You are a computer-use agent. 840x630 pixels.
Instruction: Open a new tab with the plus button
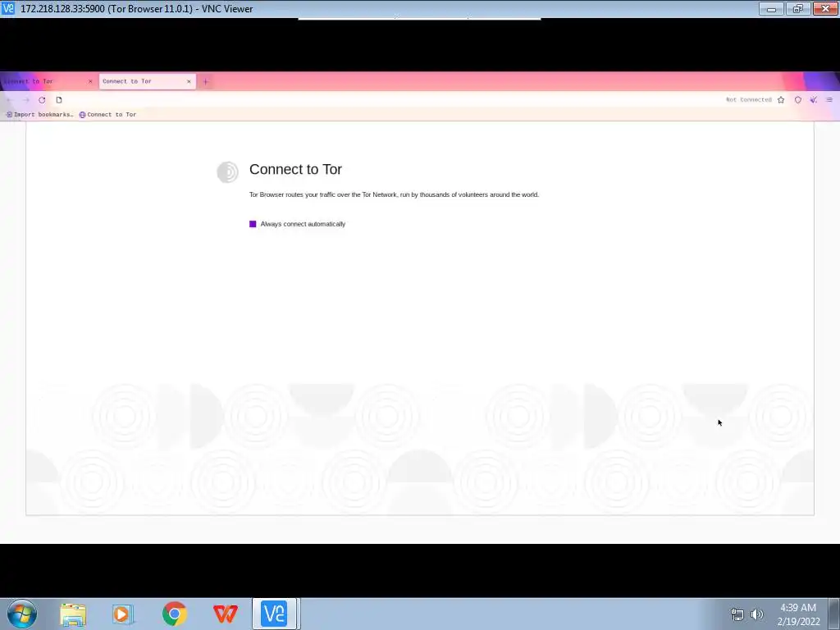(206, 82)
